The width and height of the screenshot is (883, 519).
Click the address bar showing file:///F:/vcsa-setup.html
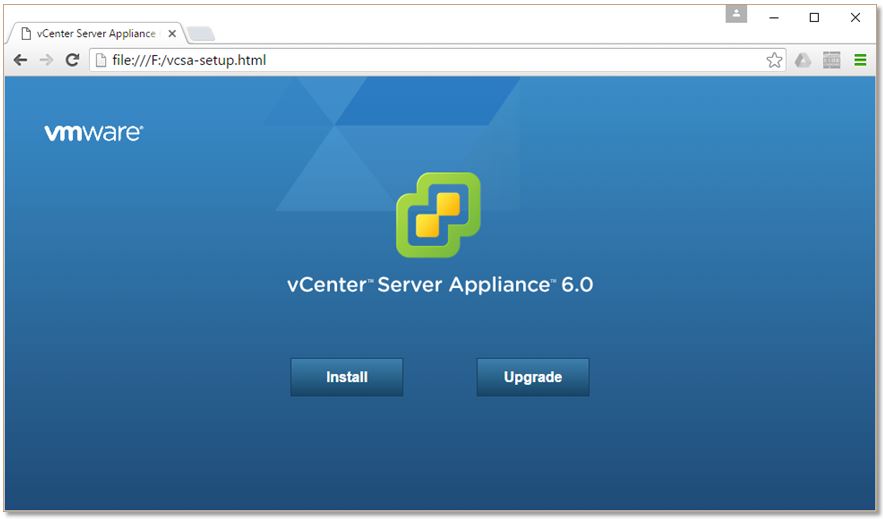pyautogui.click(x=438, y=60)
